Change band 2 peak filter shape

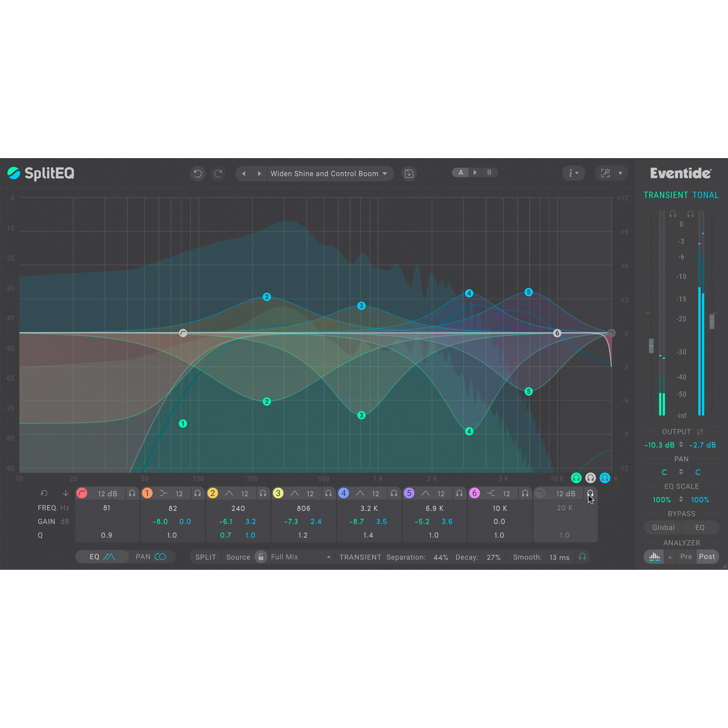click(229, 493)
